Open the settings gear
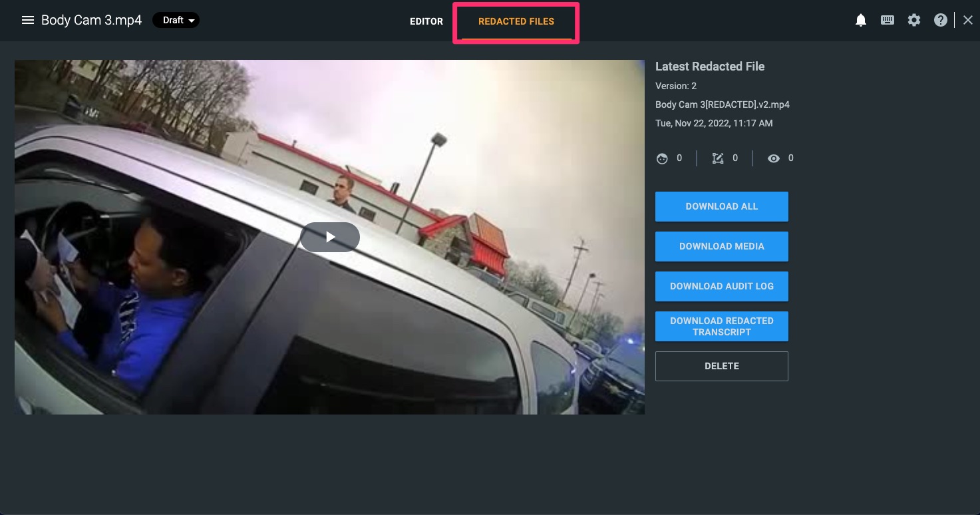 914,20
